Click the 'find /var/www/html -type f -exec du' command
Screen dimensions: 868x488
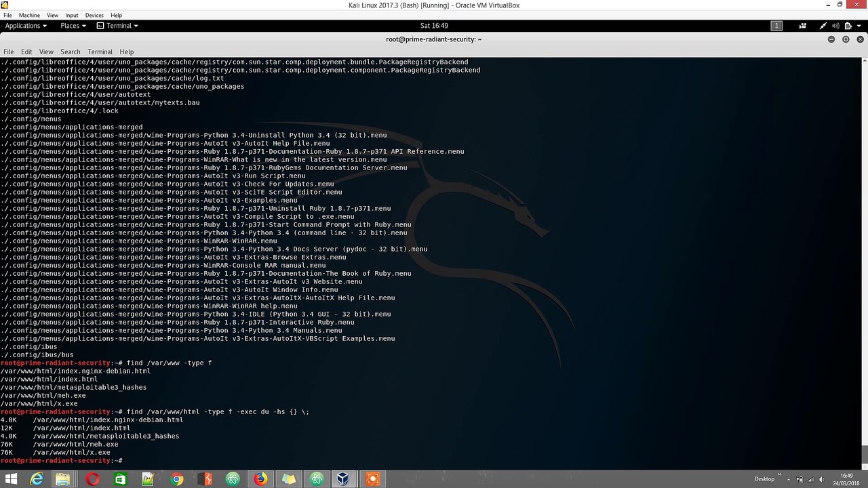tap(218, 411)
